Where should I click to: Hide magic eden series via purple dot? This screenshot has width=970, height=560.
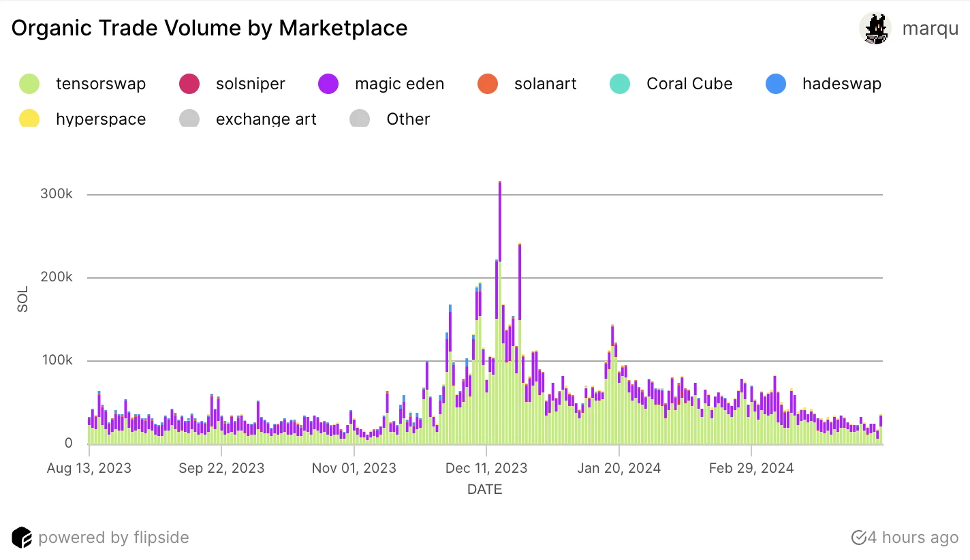(328, 84)
